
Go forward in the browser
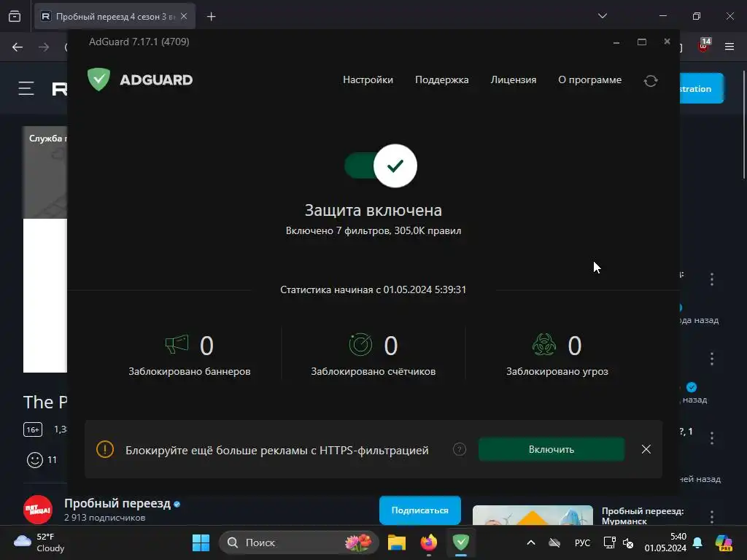click(44, 47)
